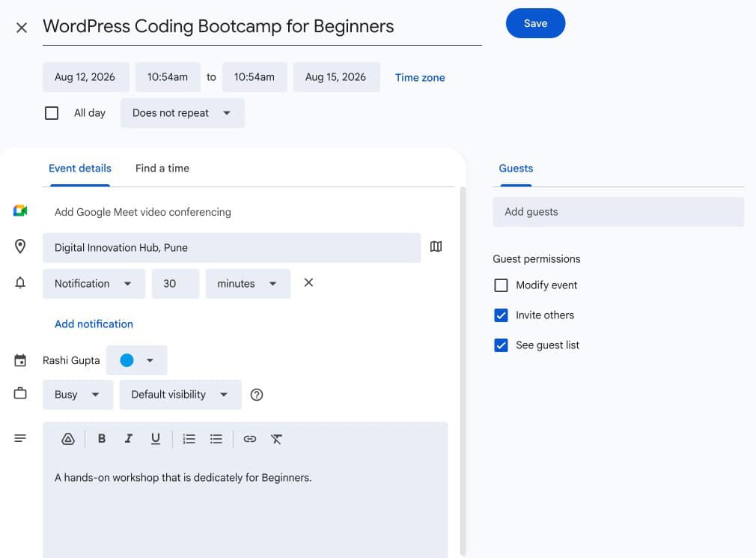Open the visibility help question mark icon
Viewport: 756px width, 558px height.
click(x=257, y=395)
